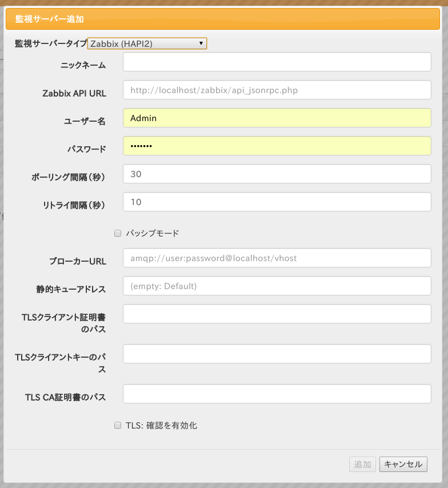Click the キャンセル button

403,464
